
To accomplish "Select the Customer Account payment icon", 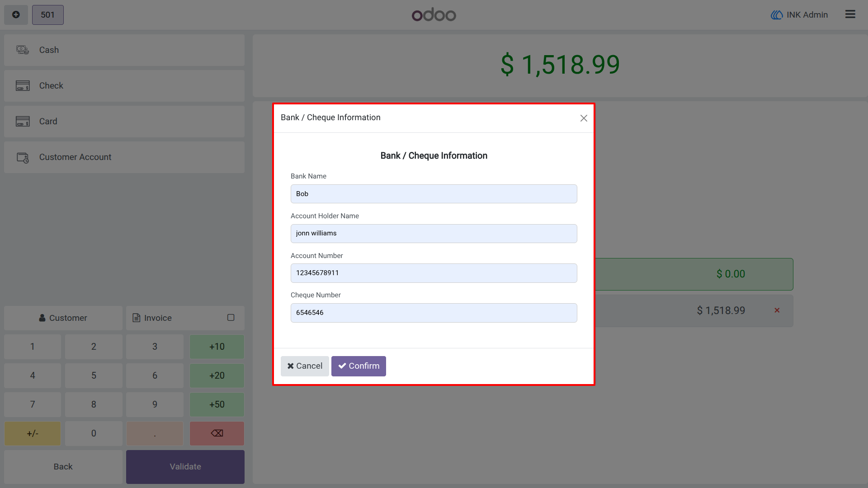I will 23,157.
